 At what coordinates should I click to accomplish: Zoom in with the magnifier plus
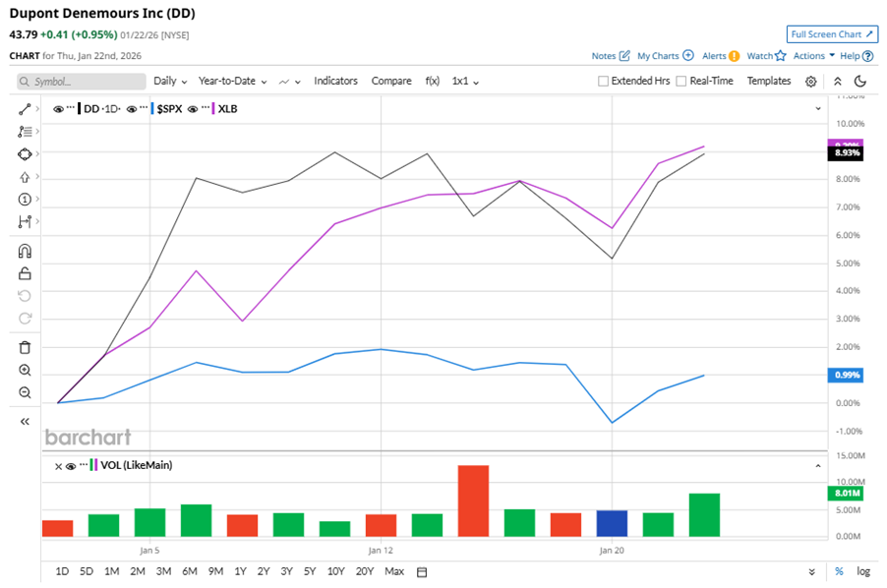(x=25, y=370)
